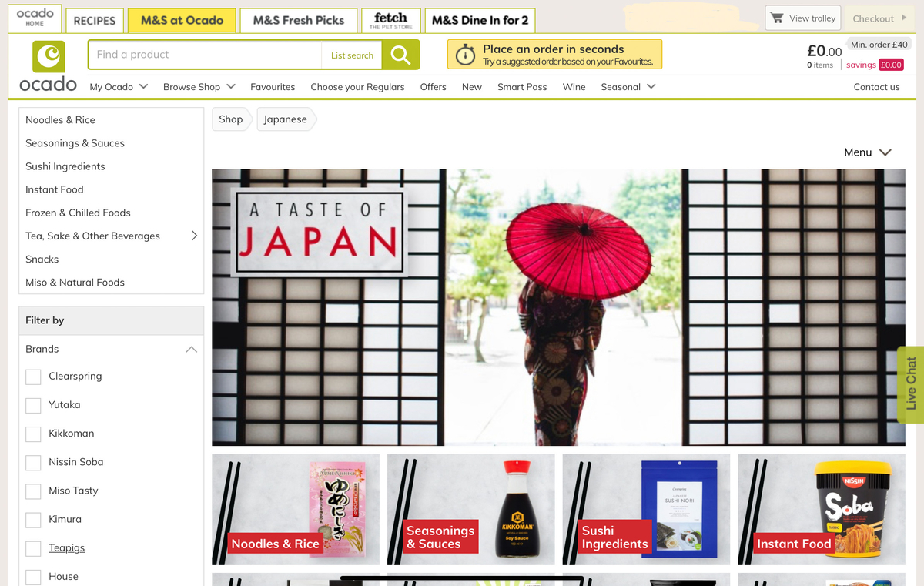Click the View trolley button
This screenshot has height=586, width=924.
803,18
